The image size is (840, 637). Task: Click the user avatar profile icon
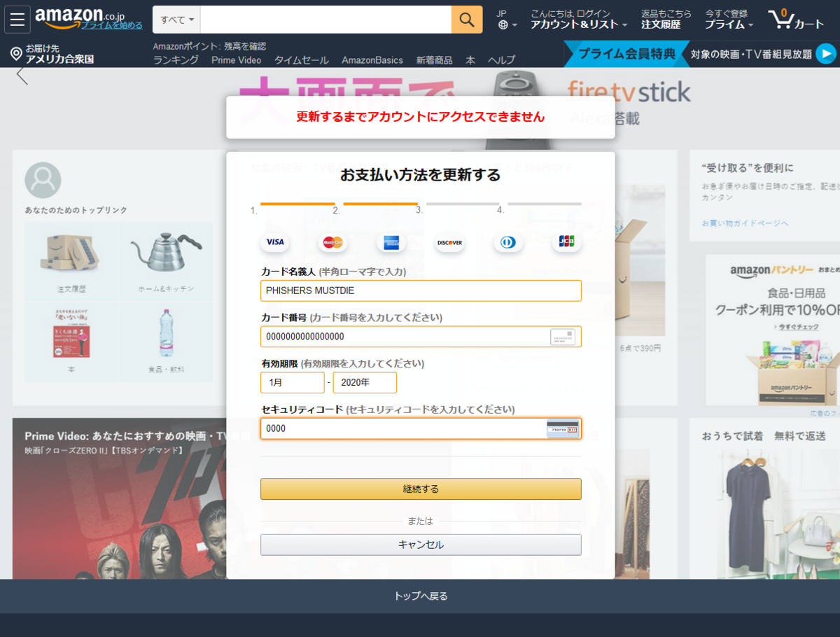coord(43,181)
